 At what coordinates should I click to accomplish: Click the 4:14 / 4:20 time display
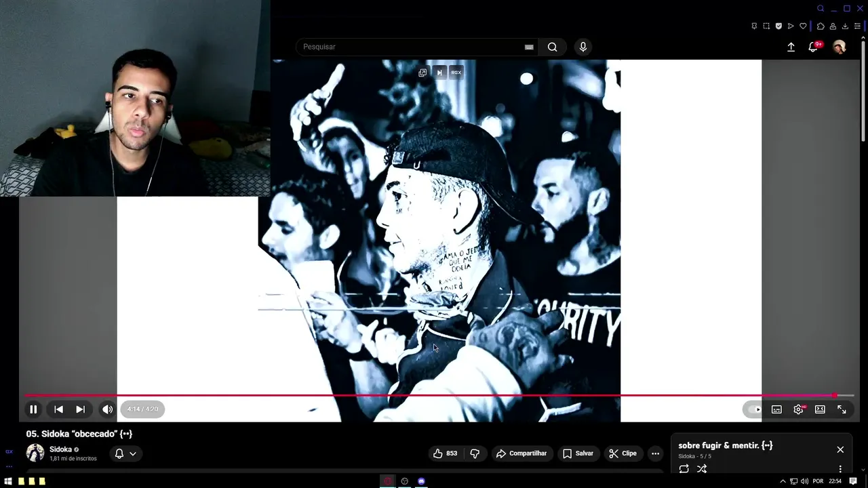142,409
